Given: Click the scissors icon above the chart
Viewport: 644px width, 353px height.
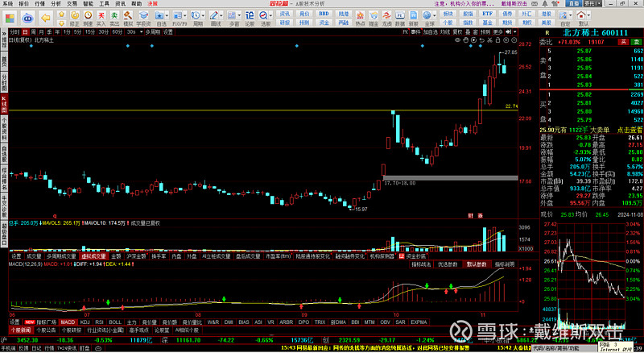Looking at the screenshot, I should coord(490,40).
